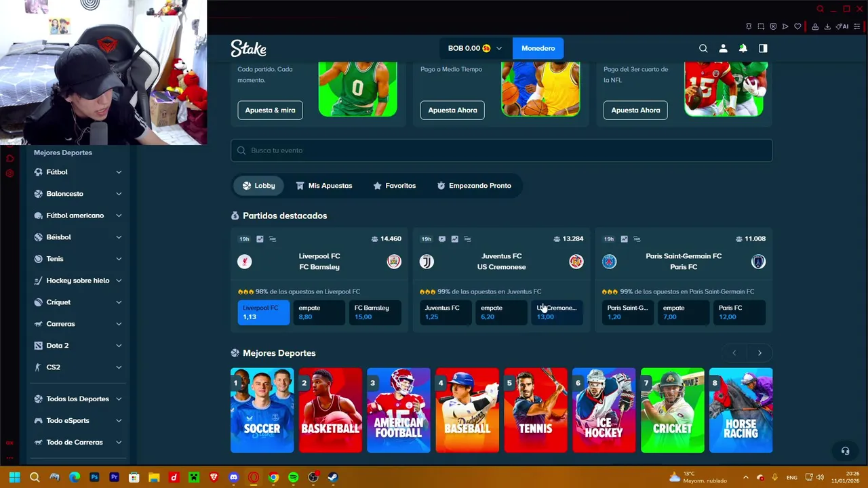Select Juventus FC 1,25 odds

click(446, 312)
